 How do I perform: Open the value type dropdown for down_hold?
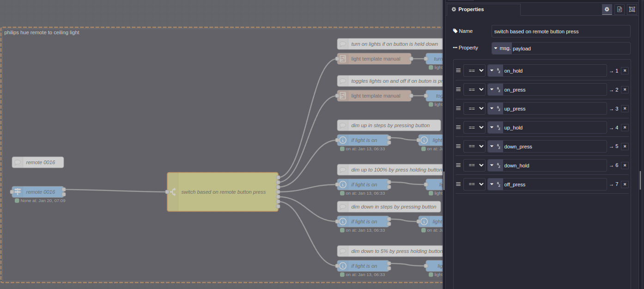tap(495, 166)
